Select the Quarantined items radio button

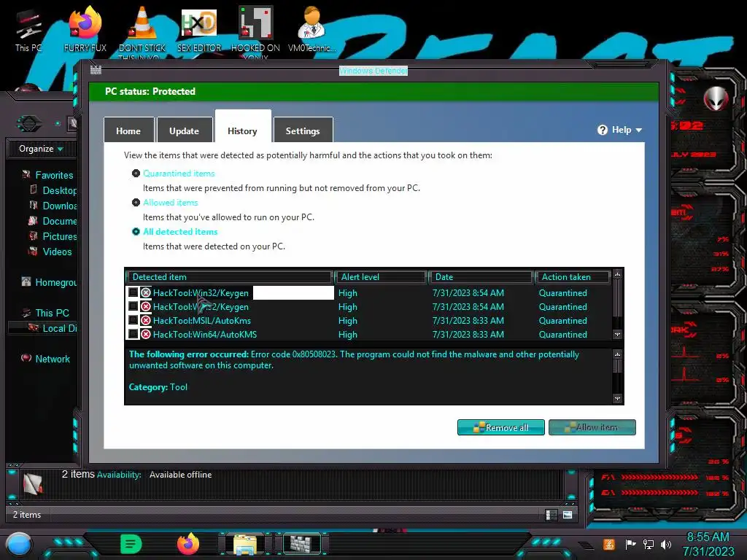[x=136, y=174]
